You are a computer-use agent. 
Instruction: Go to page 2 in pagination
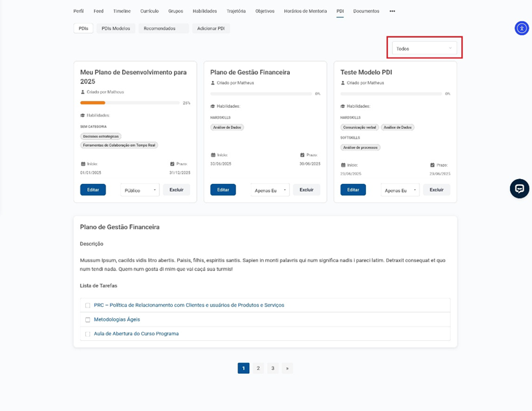pyautogui.click(x=258, y=368)
